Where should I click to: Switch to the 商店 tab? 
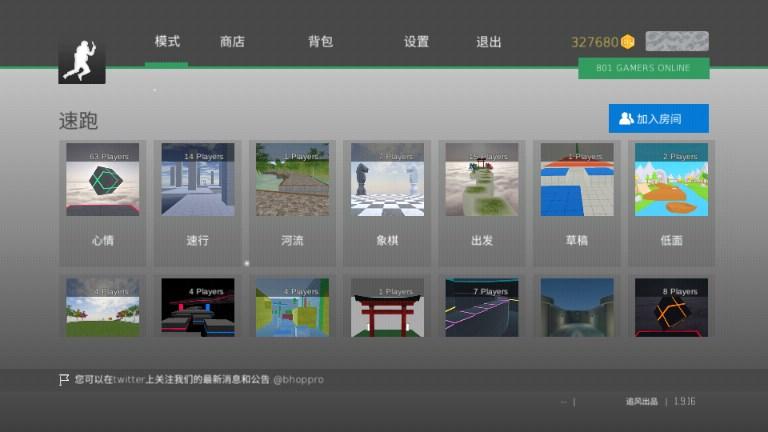point(232,42)
